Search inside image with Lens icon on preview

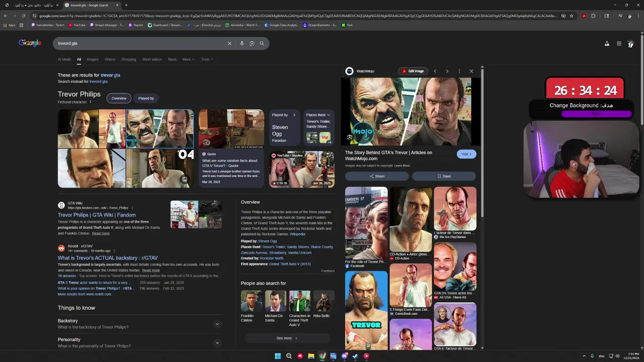click(350, 137)
